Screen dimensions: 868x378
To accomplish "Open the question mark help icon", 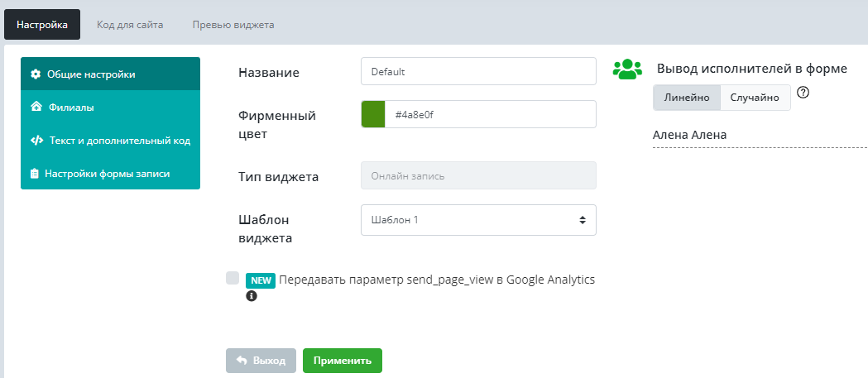I will (x=803, y=93).
